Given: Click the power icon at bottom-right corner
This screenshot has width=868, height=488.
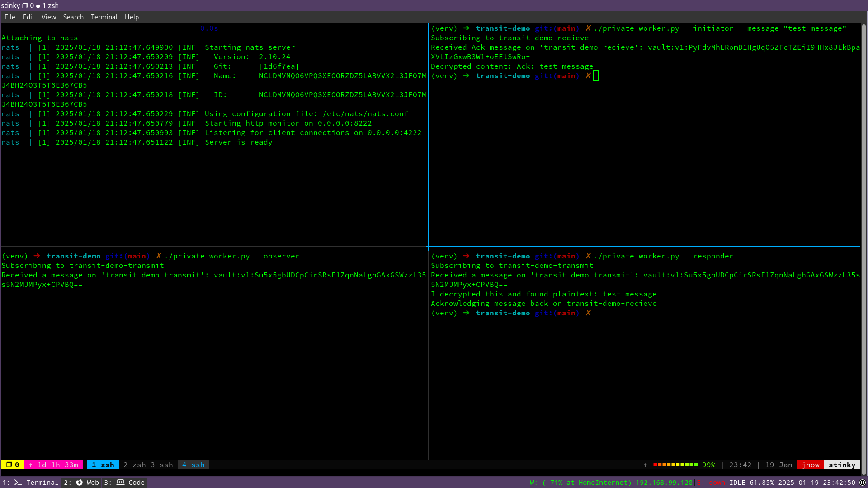Looking at the screenshot, I should point(863,483).
